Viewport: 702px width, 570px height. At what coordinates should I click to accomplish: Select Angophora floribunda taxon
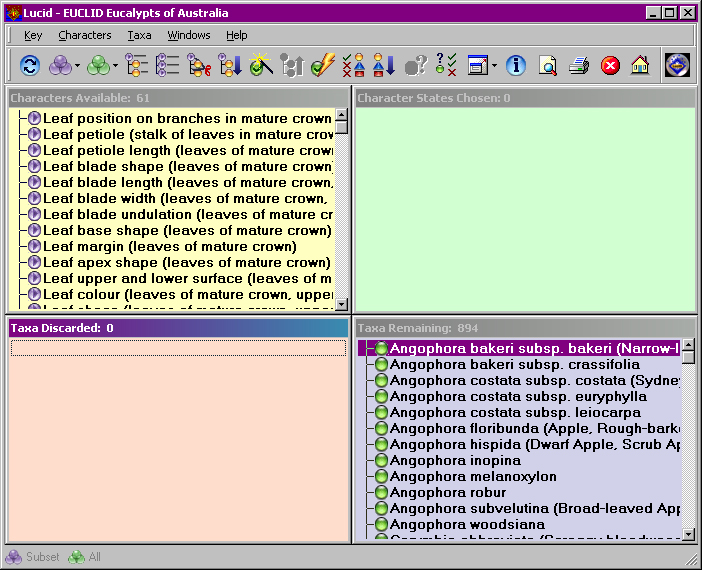coord(535,429)
